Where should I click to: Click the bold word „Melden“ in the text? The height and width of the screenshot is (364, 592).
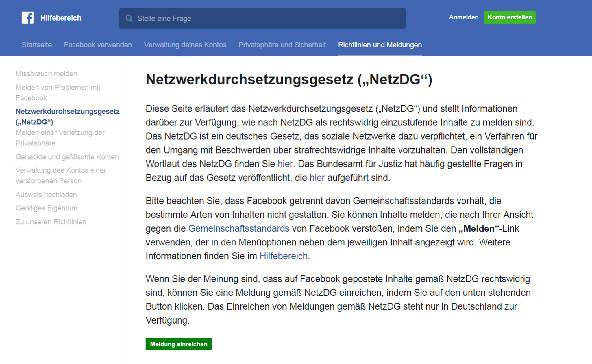click(479, 228)
